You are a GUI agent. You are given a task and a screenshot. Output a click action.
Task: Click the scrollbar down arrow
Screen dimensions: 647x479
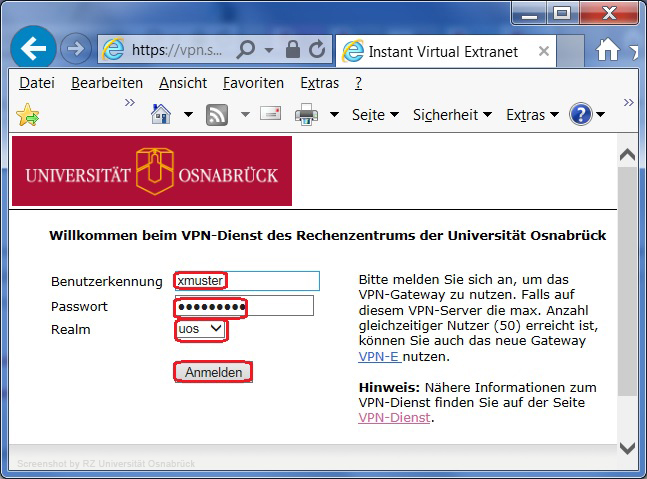[627, 448]
